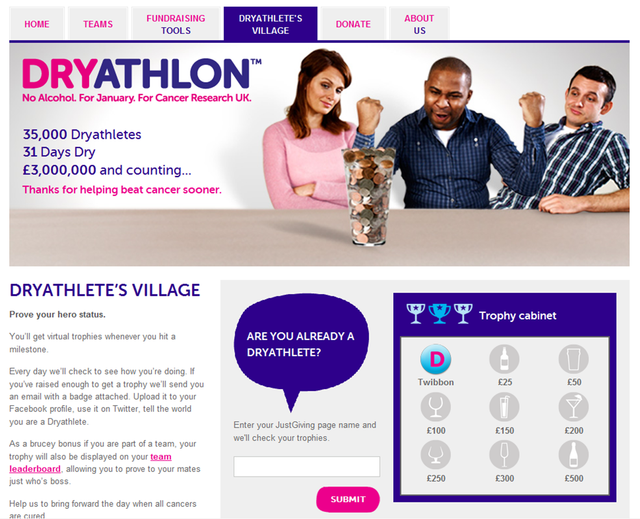Go to the Teams tab

(98, 24)
